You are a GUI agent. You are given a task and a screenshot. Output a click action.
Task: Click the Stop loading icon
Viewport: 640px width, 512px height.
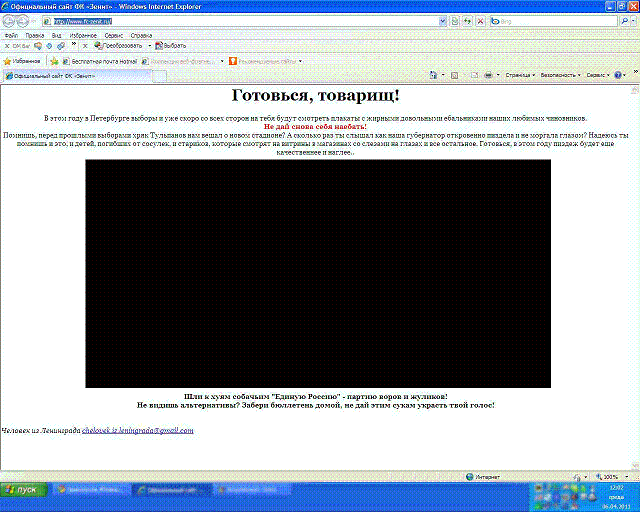coord(481,20)
